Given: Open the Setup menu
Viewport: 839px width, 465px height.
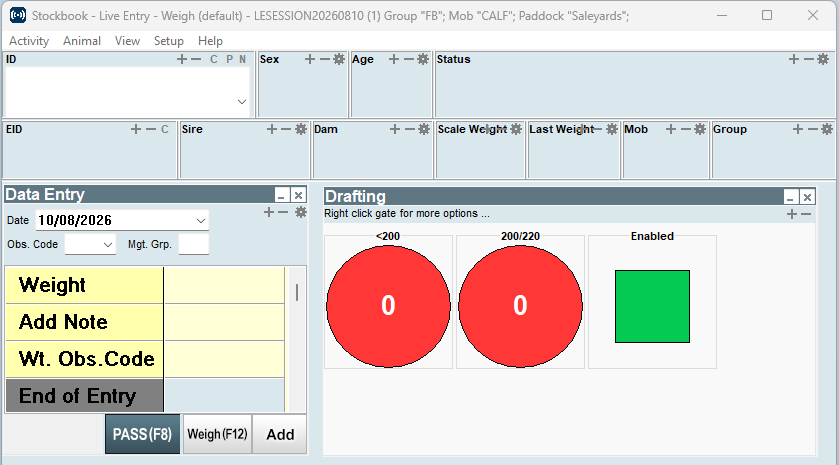Looking at the screenshot, I should (x=169, y=41).
